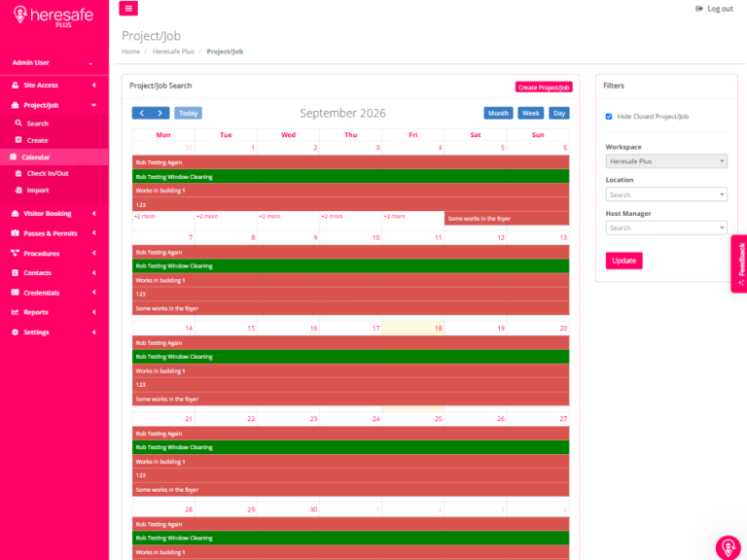Open Works in building 1 event, week of 14th
This screenshot has width=747, height=560.
click(350, 371)
